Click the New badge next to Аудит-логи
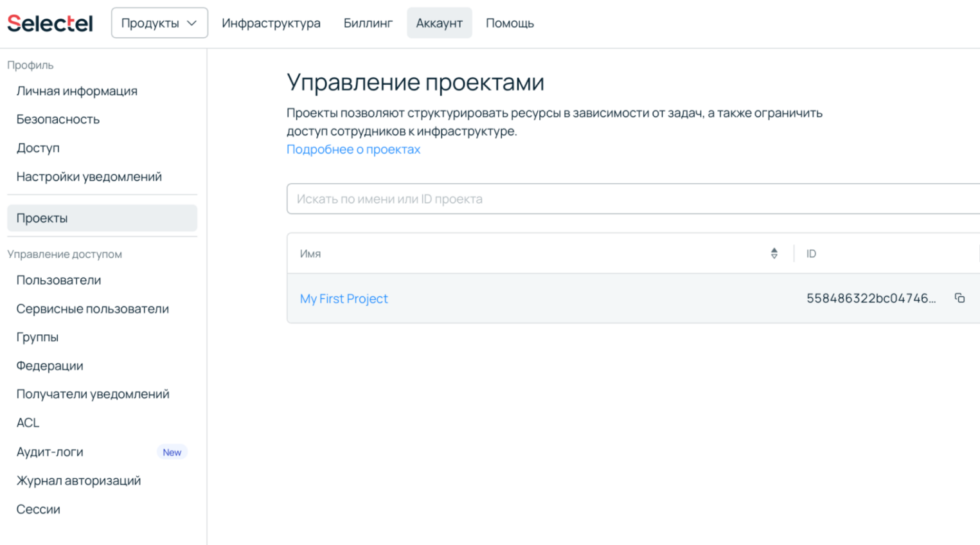This screenshot has height=545, width=980. tap(172, 452)
